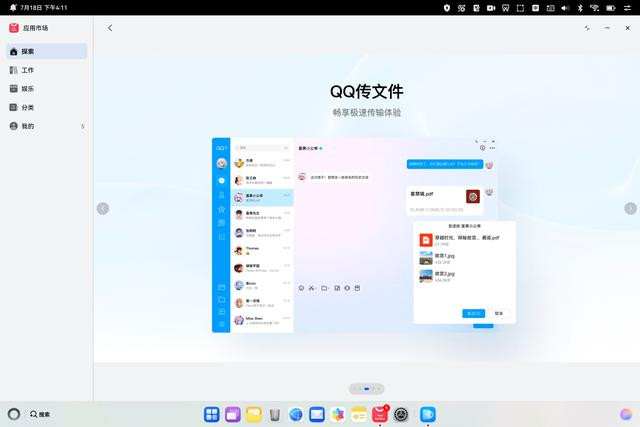Open the control center sliders icon
This screenshot has height=427, width=640.
coord(627,8)
